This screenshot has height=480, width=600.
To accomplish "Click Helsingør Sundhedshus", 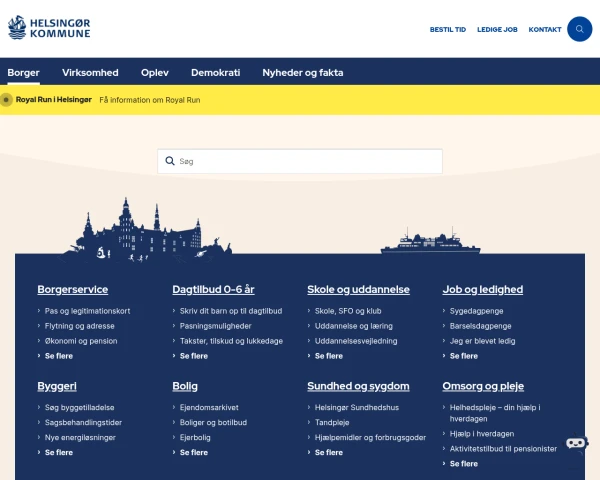I will pyautogui.click(x=357, y=407).
